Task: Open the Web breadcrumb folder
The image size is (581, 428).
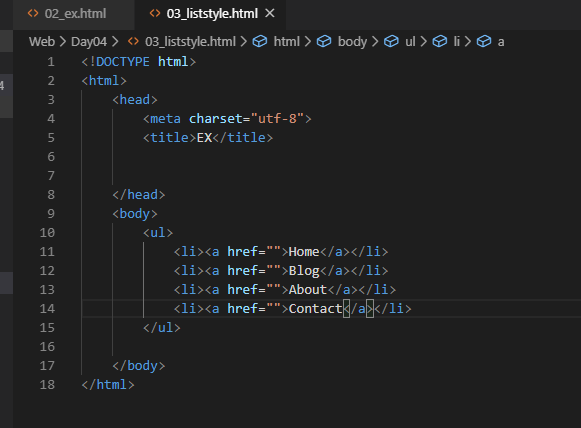Action: coord(42,42)
